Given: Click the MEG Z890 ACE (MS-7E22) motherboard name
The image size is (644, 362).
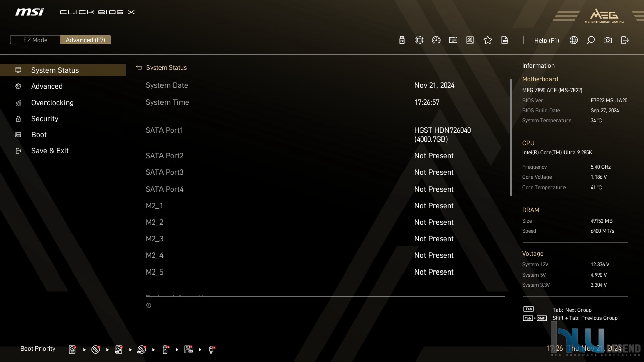Looking at the screenshot, I should 552,90.
